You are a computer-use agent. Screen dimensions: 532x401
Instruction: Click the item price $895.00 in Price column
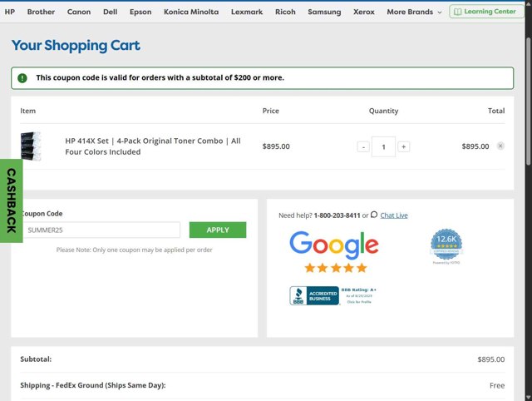pyautogui.click(x=276, y=146)
